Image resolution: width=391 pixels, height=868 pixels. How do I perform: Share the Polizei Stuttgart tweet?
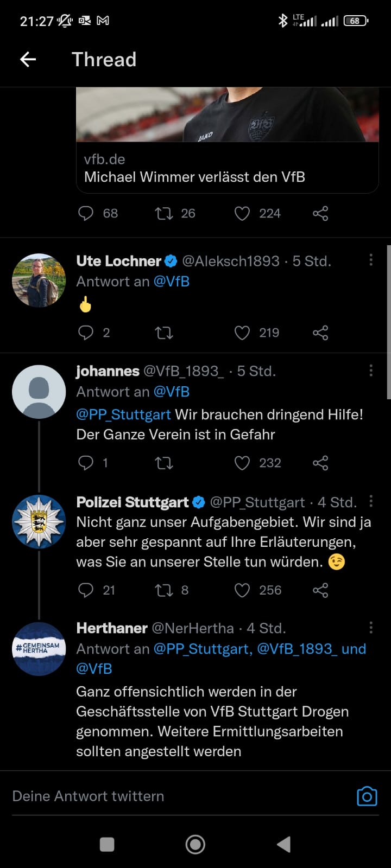[320, 590]
